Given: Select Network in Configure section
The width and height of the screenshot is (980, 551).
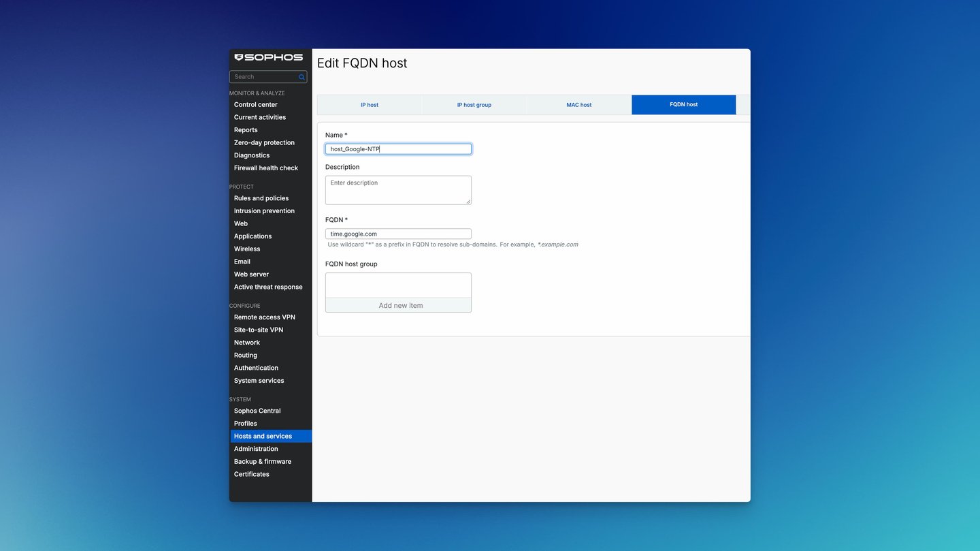Looking at the screenshot, I should pos(247,343).
